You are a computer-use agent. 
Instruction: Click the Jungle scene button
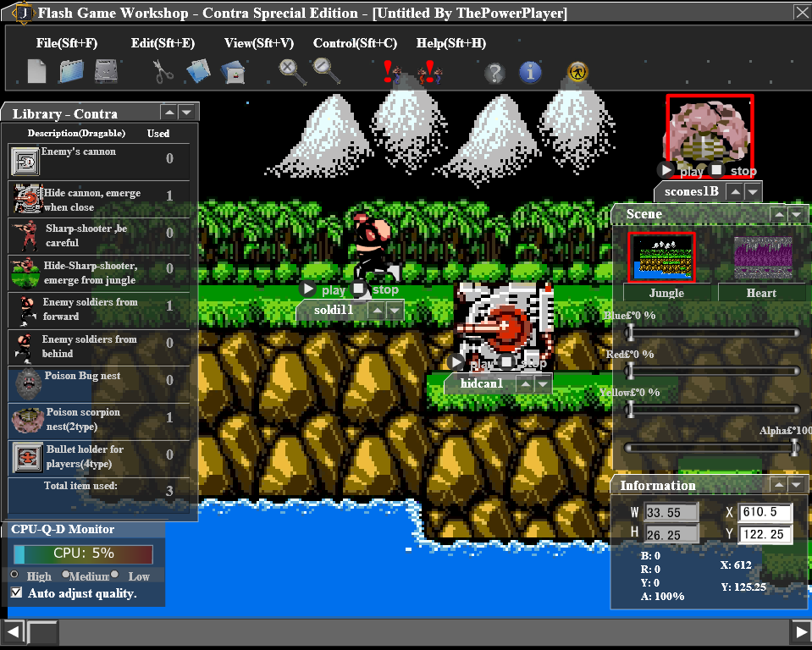tap(666, 292)
